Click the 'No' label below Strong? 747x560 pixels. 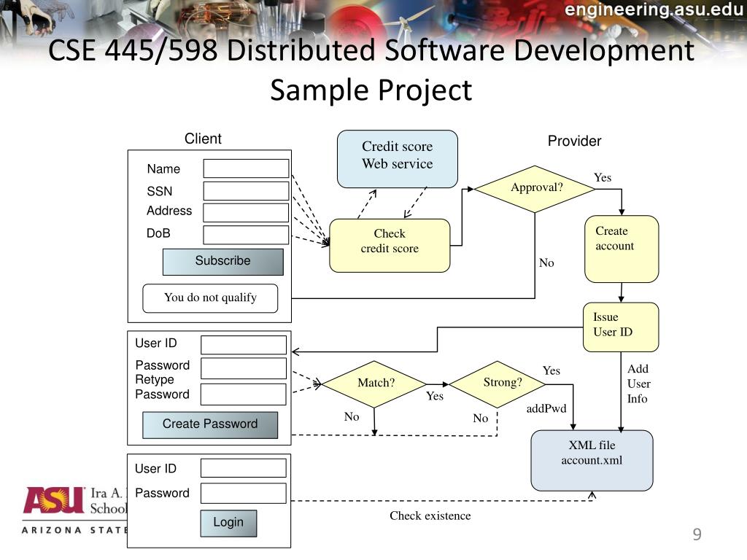tap(481, 418)
